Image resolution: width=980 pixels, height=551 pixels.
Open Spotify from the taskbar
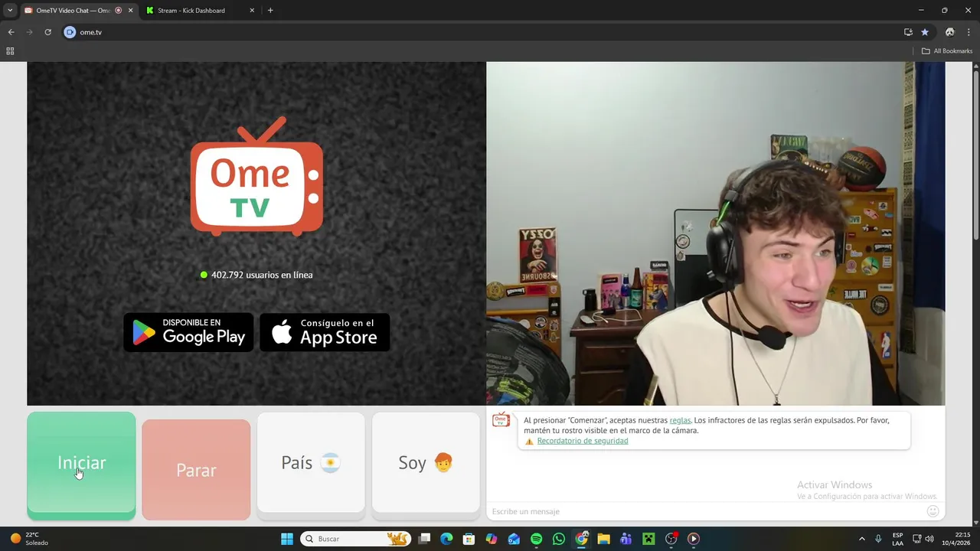[x=537, y=539]
